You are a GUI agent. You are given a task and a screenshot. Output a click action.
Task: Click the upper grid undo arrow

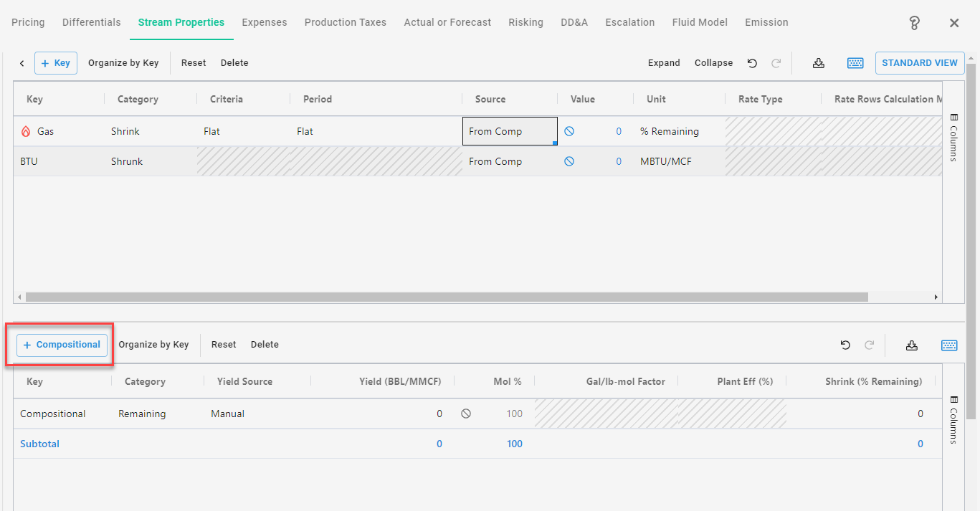[x=752, y=63]
